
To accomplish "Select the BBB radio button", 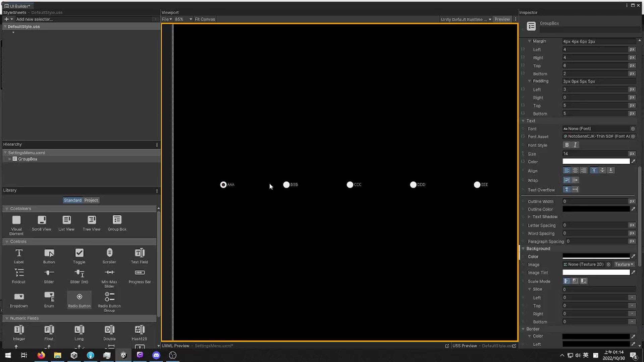I will 286,185.
